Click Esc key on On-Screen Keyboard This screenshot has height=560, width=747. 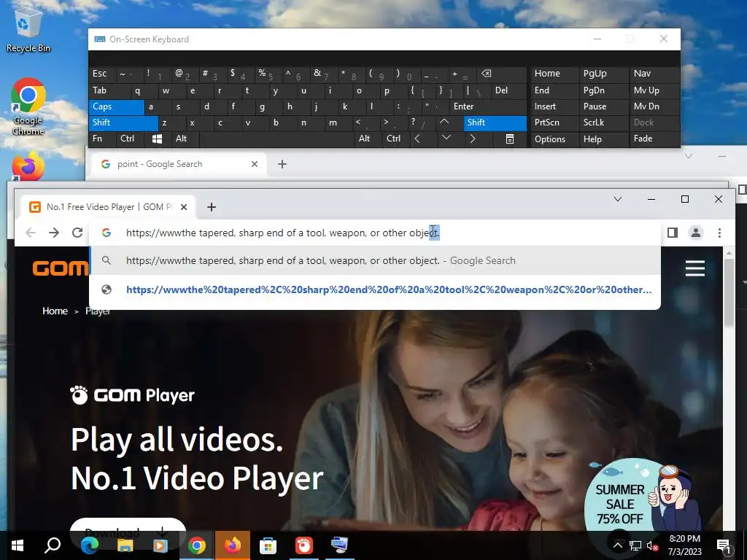click(101, 74)
